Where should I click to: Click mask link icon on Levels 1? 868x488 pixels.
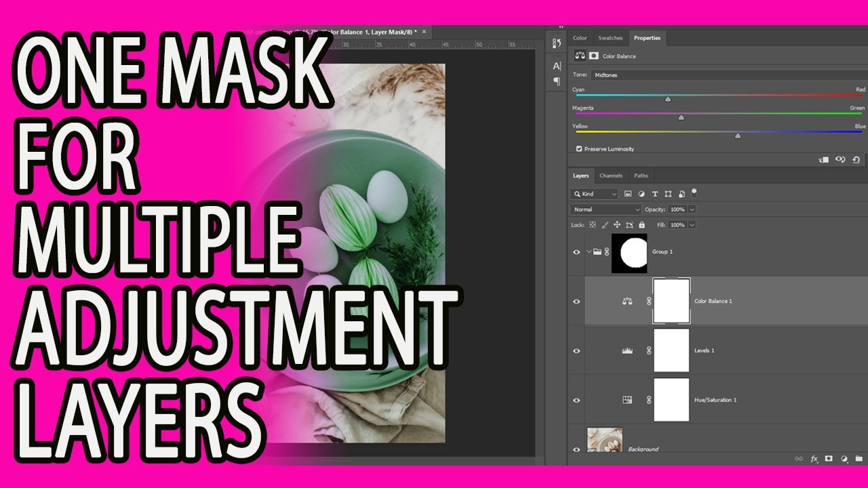tap(649, 350)
